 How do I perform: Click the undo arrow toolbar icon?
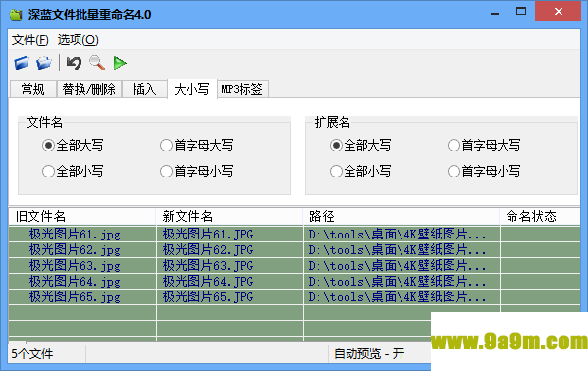[74, 63]
